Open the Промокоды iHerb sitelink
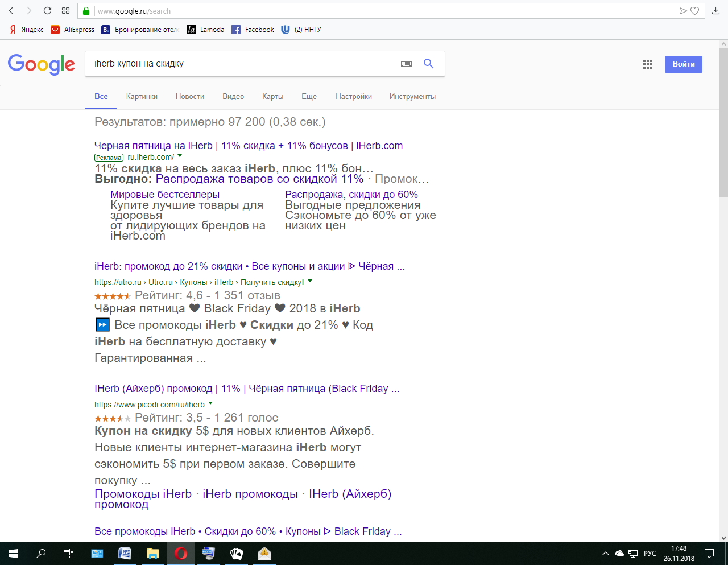The height and width of the screenshot is (565, 728). pyautogui.click(x=143, y=494)
